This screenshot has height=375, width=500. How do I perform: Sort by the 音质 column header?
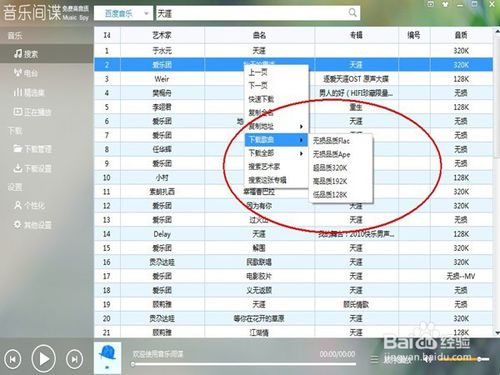coord(461,35)
